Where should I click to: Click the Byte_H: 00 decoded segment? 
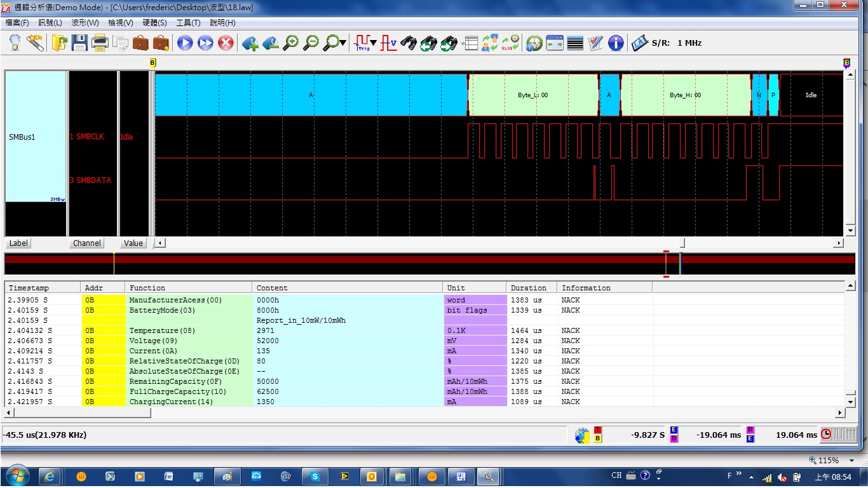[x=686, y=95]
